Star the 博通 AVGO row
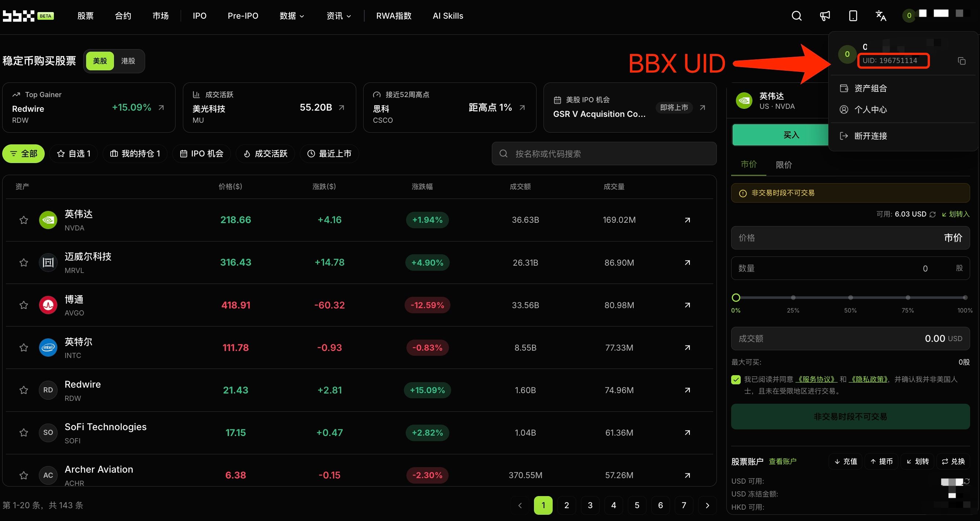 pyautogui.click(x=23, y=305)
